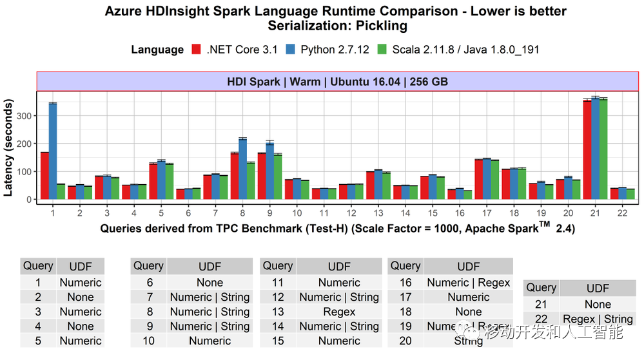Click the 'Numeric' UDF cell for query 15
Viewport: 644px width, 360px height.
[x=339, y=341]
